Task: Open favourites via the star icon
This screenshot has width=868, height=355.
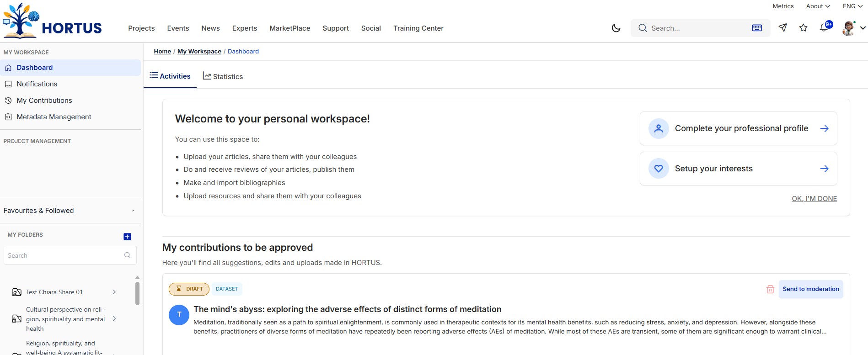Action: click(803, 28)
